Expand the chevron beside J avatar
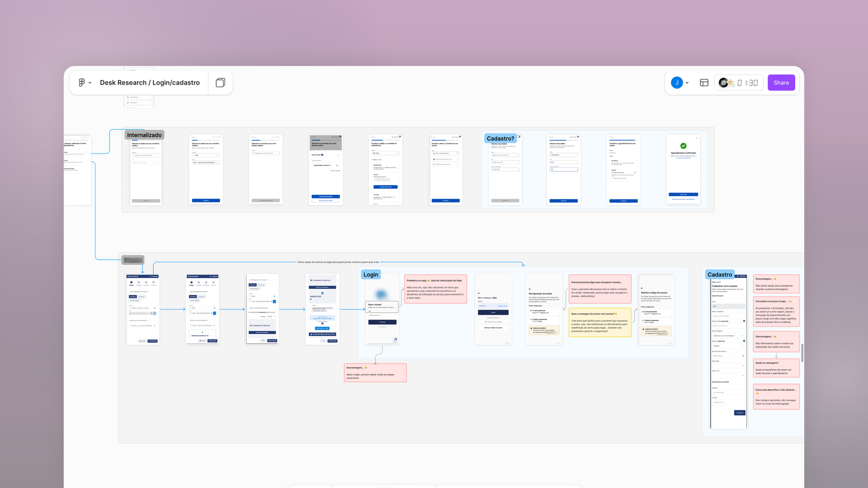Viewport: 868px width, 488px height. pyautogui.click(x=687, y=83)
